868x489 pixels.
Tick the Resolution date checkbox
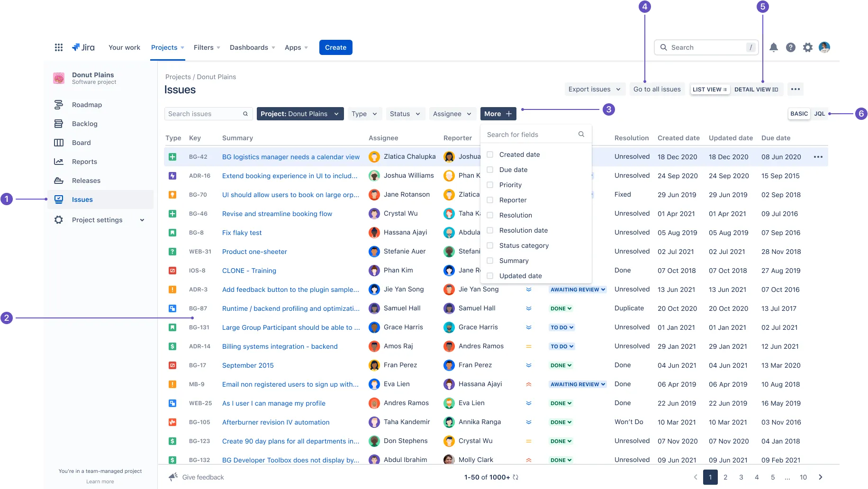[490, 230]
